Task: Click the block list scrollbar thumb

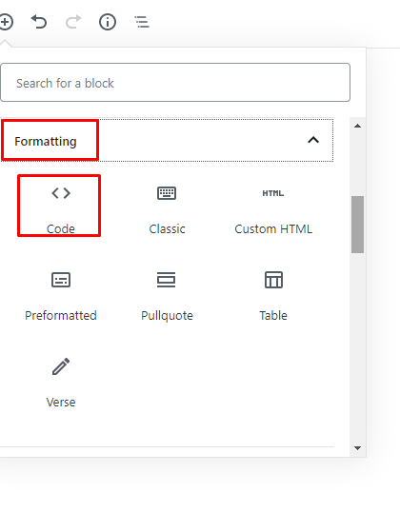Action: coord(357,225)
